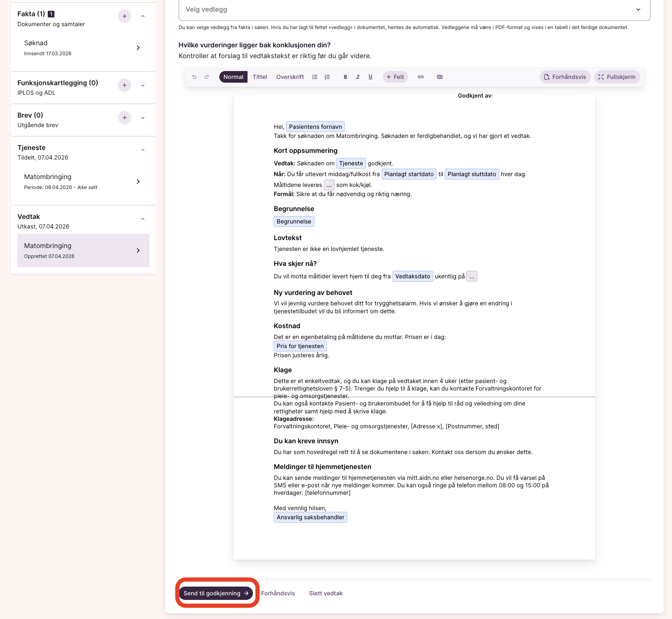Click the redo arrow in editor toolbar
672x619 pixels.
[x=207, y=77]
